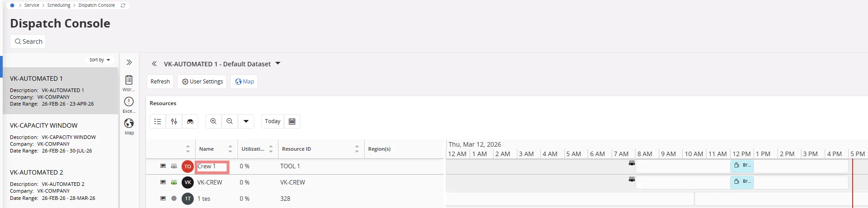Viewport: 868px width, 208px height.
Task: Open the Sort by dropdown
Action: click(100, 60)
